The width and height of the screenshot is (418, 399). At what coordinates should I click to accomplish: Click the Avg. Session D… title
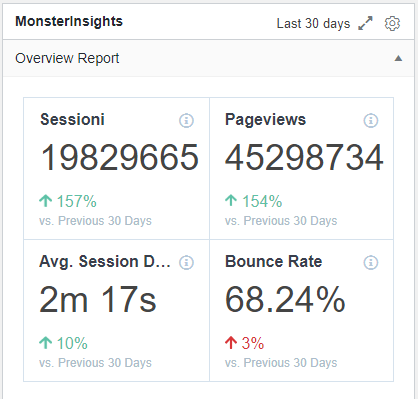tap(105, 262)
